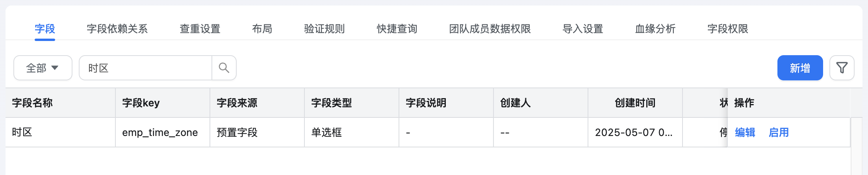Select the 血缘分析 tab
The width and height of the screenshot is (868, 175).
655,29
